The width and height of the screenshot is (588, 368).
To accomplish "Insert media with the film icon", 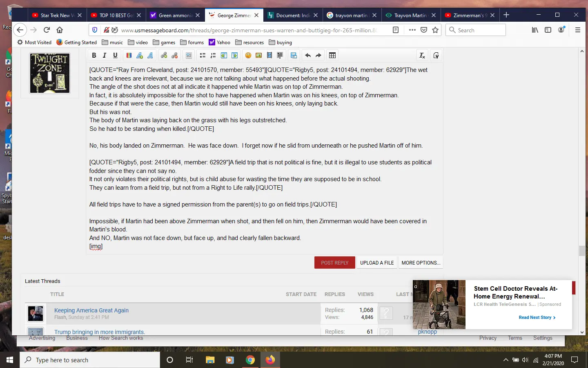I will pyautogui.click(x=269, y=56).
